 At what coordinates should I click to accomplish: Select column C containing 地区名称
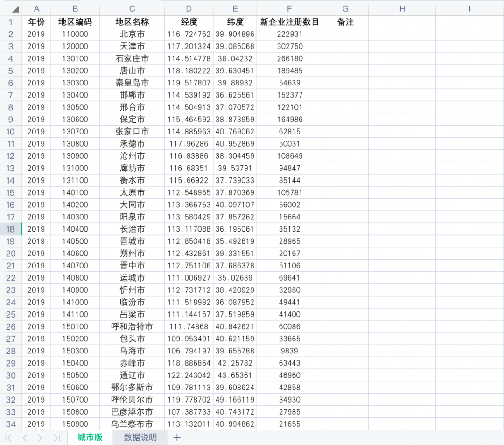coord(132,8)
